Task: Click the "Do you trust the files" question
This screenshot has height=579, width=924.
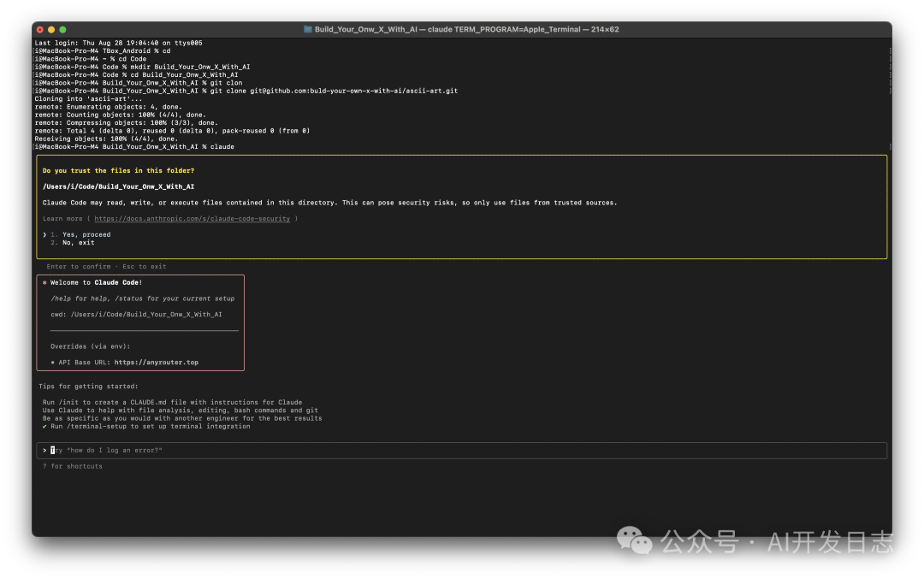Action: pyautogui.click(x=118, y=171)
